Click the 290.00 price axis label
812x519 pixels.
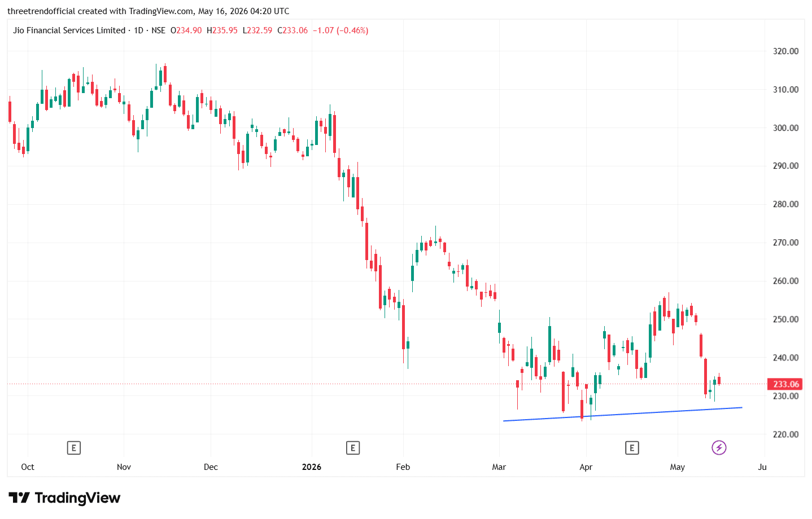(x=785, y=166)
